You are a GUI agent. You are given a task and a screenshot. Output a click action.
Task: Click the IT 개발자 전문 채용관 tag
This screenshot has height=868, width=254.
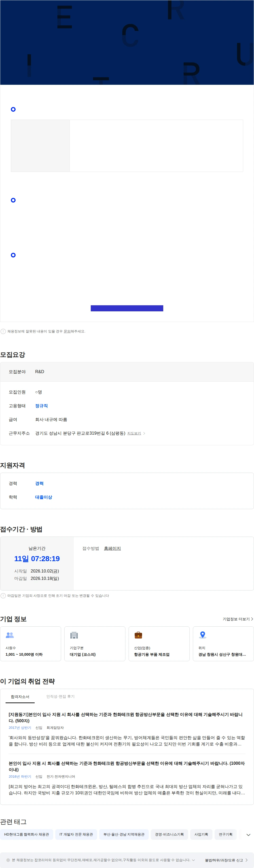76,834
